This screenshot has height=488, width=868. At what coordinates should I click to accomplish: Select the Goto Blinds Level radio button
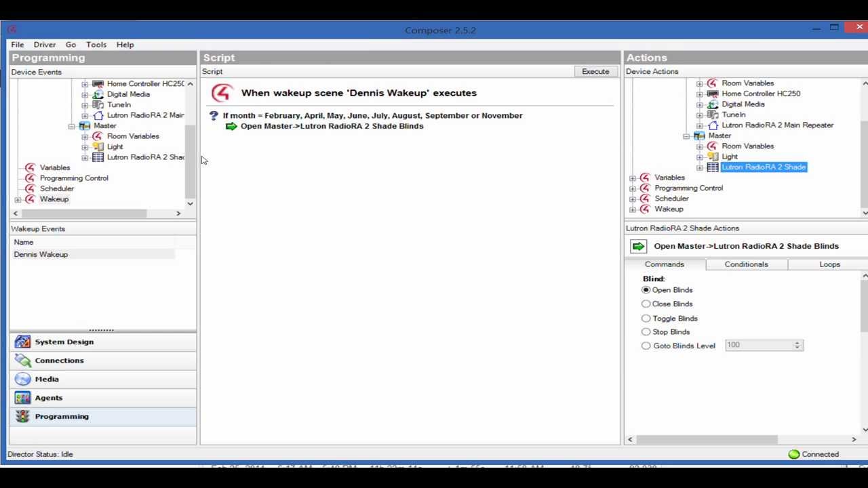[x=646, y=346]
